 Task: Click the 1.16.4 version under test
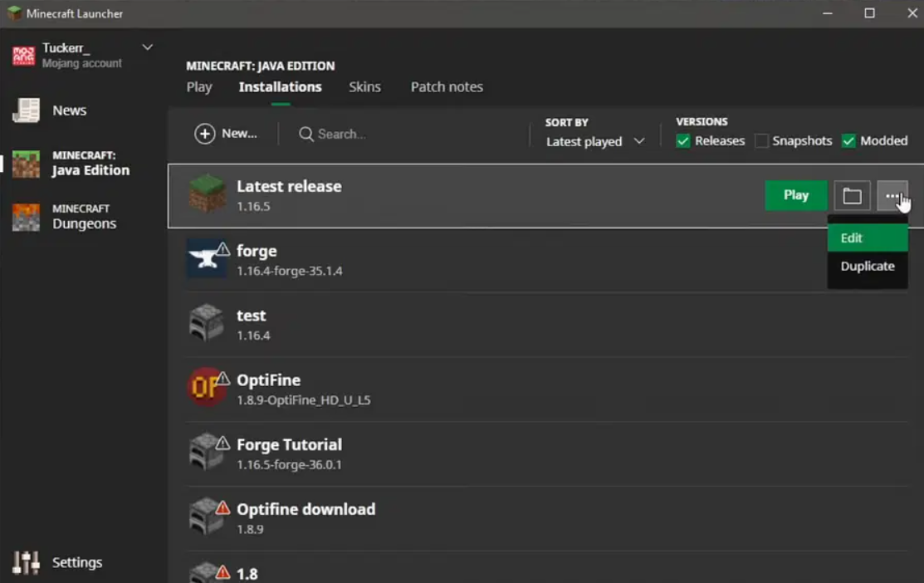253,336
